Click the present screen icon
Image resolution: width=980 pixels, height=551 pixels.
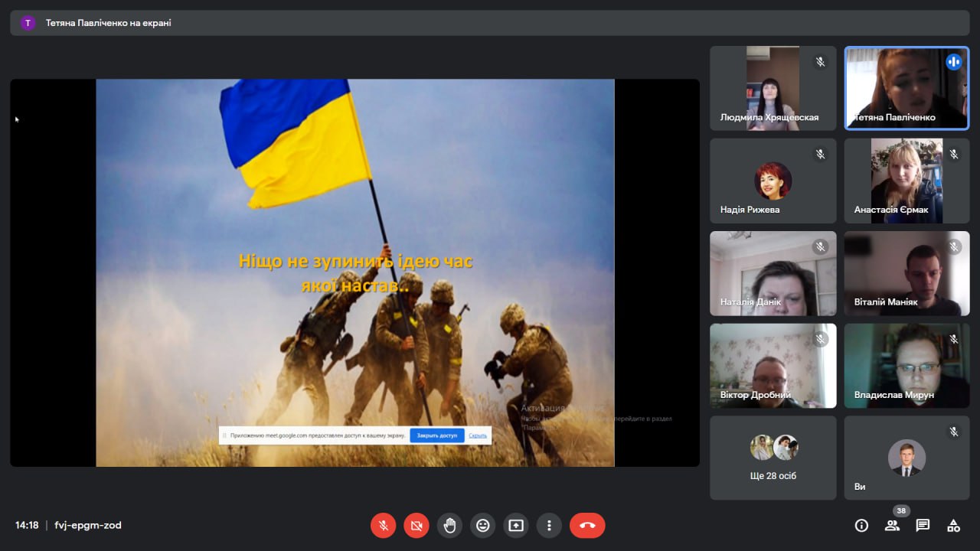pos(516,525)
